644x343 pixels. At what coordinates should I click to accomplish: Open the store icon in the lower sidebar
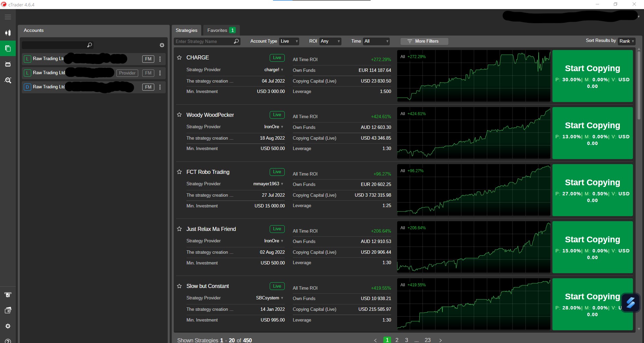coord(8,295)
